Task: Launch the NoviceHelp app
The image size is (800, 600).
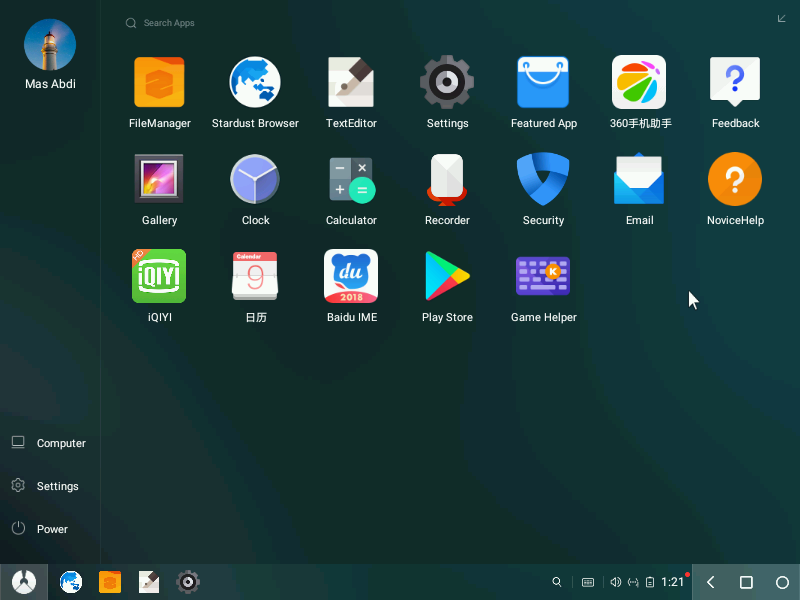Action: click(x=735, y=179)
